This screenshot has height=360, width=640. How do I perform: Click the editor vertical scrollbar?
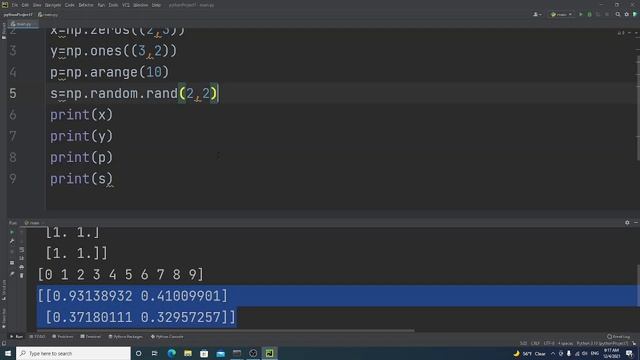[x=638, y=108]
